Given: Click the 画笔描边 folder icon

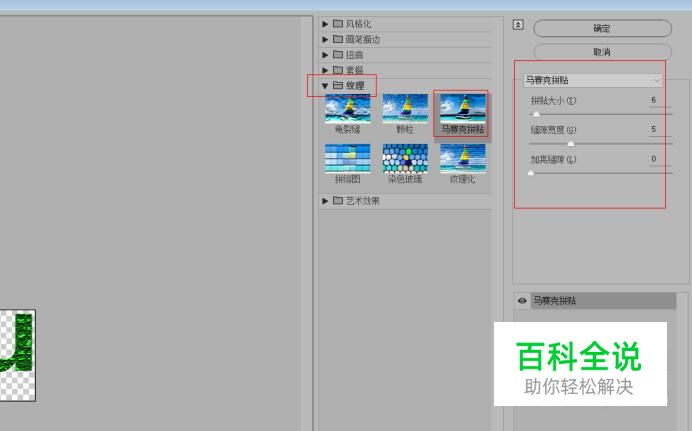Looking at the screenshot, I should point(338,39).
